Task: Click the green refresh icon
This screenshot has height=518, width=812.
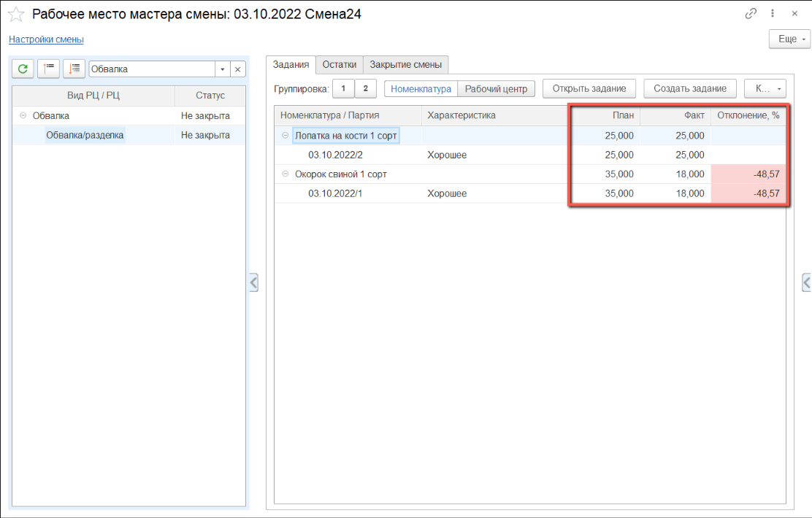Action: click(23, 69)
